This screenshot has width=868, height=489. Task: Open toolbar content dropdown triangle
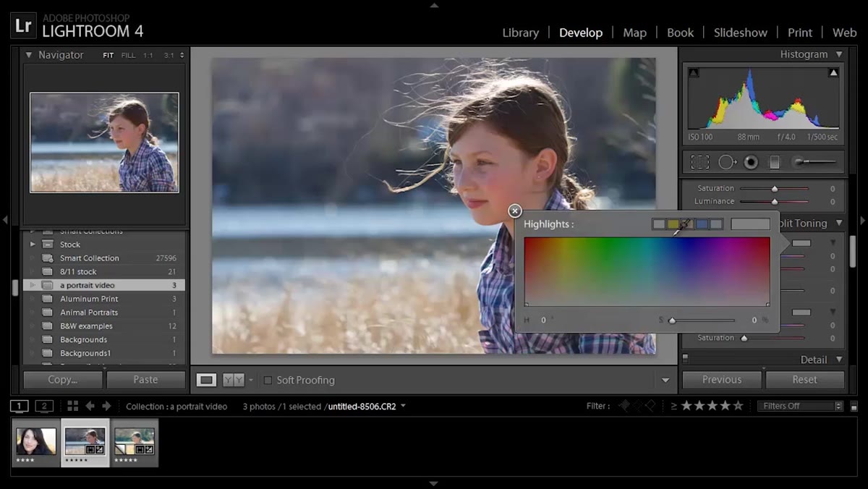point(665,380)
